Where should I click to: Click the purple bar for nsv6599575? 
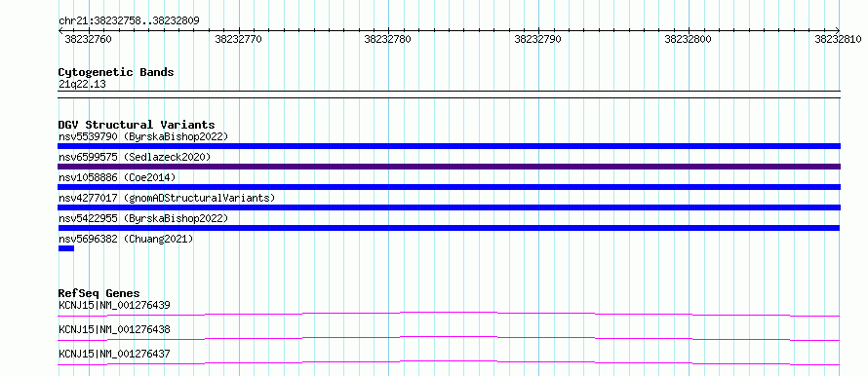[449, 167]
